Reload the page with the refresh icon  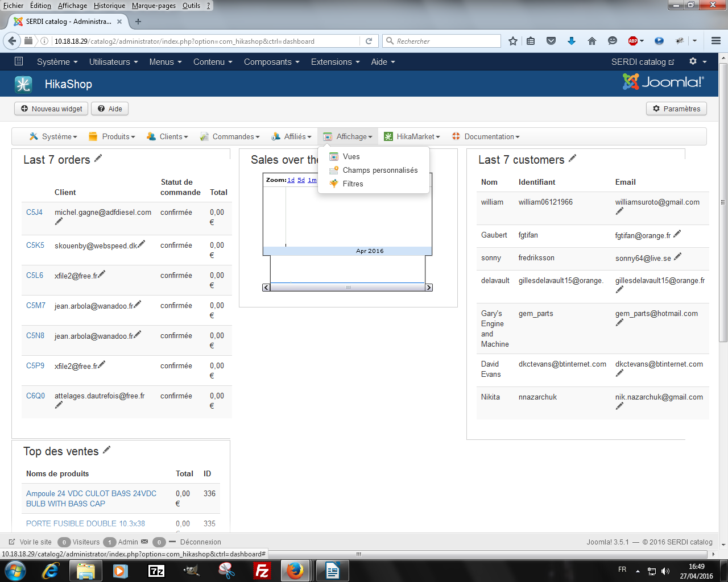pyautogui.click(x=369, y=41)
